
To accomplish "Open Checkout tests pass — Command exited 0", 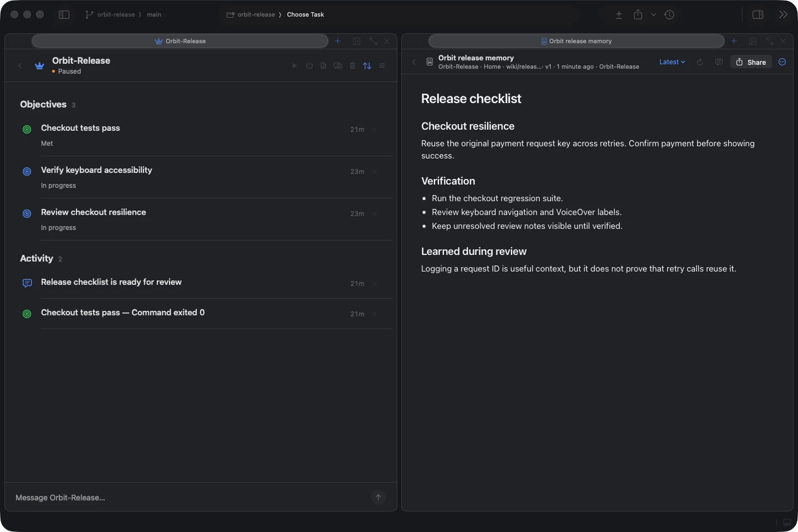I will pyautogui.click(x=206, y=314).
